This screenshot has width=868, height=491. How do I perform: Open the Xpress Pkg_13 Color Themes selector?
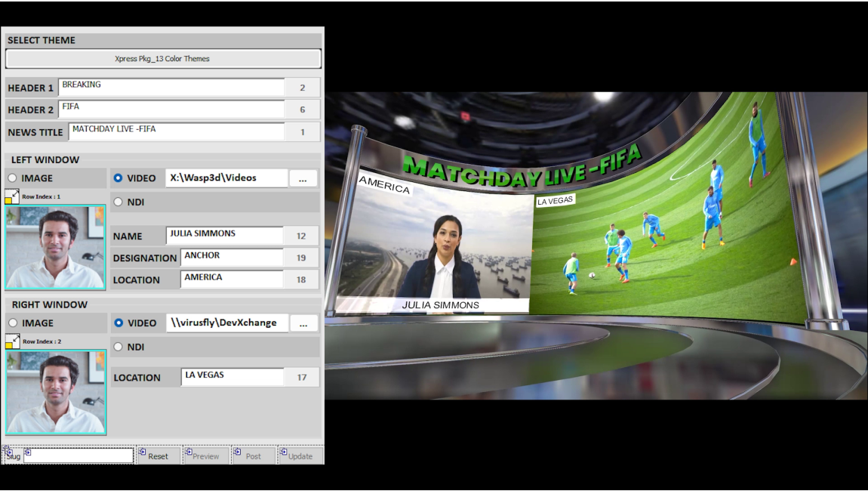point(163,59)
